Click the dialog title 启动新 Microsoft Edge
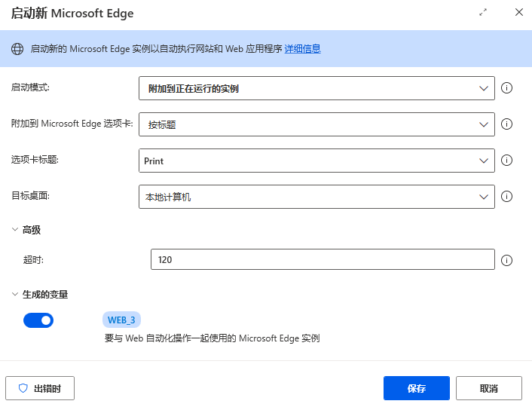Viewport: 532px width, 407px height. pos(72,14)
